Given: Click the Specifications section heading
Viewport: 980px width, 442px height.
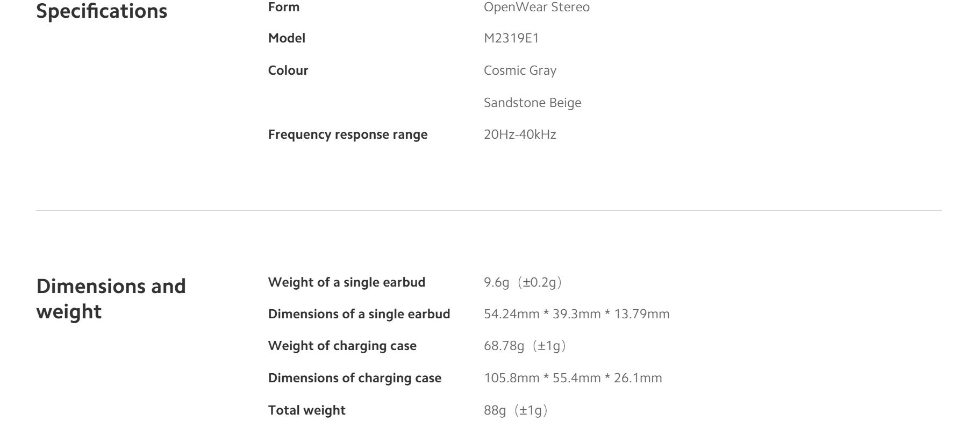Looking at the screenshot, I should (102, 11).
